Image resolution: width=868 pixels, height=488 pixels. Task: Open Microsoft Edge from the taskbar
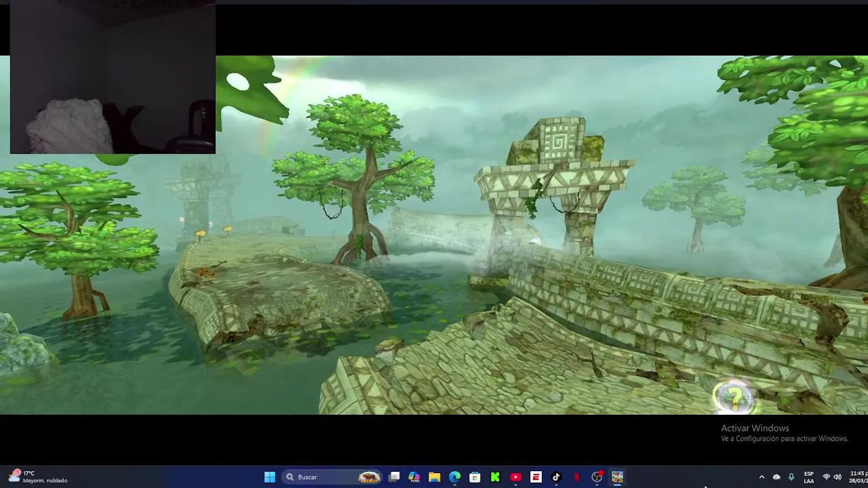(455, 477)
